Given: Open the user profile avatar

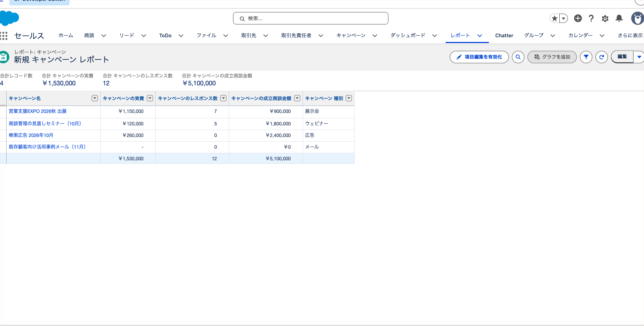Looking at the screenshot, I should (x=637, y=18).
